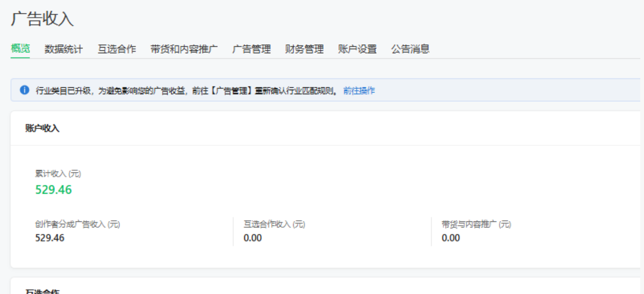The height and width of the screenshot is (294, 644).
Task: Open the 互选合作 tab
Action: [x=117, y=49]
